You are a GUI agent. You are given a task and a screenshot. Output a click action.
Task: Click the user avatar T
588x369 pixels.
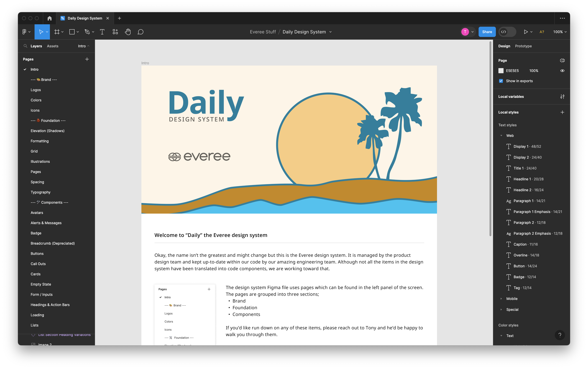pyautogui.click(x=465, y=32)
